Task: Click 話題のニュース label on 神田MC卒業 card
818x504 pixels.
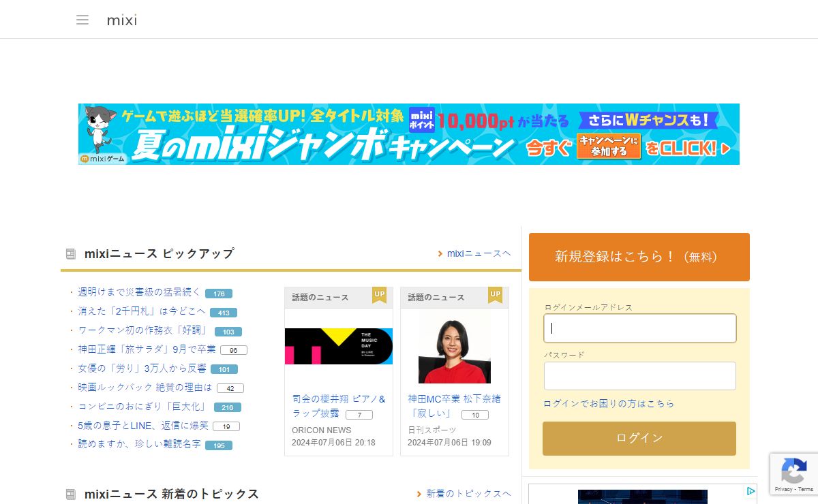Action: 436,298
